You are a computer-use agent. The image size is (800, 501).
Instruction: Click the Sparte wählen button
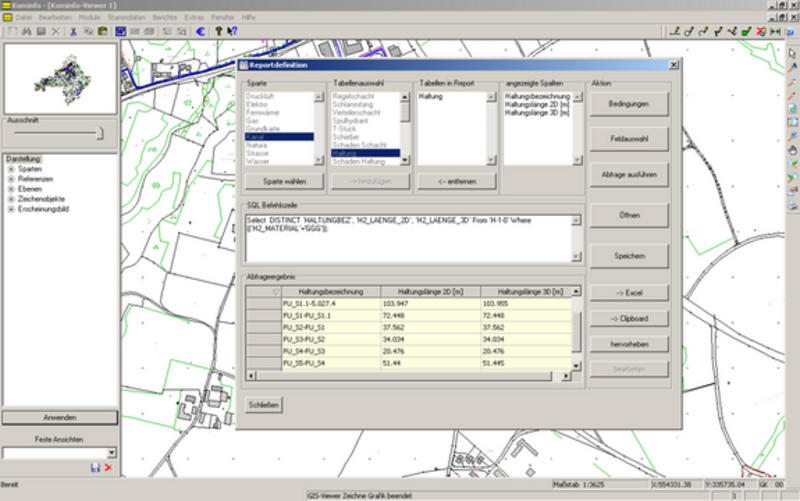point(284,181)
